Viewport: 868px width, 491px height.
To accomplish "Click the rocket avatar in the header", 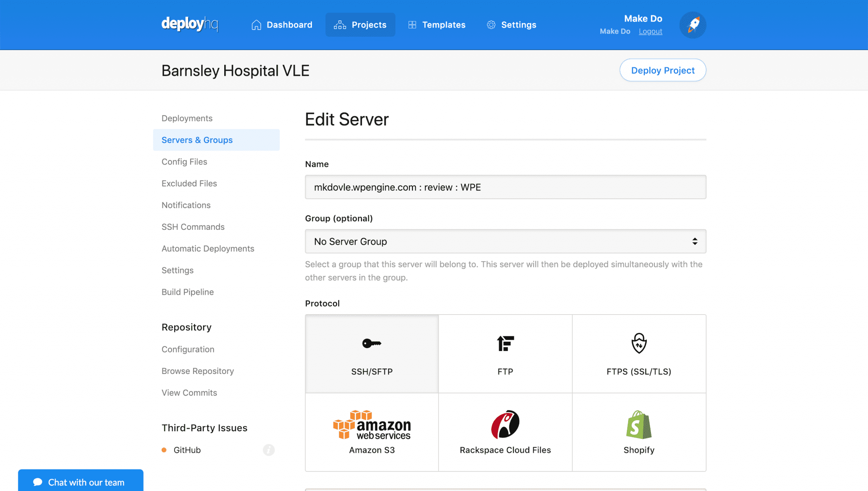I will tap(693, 25).
